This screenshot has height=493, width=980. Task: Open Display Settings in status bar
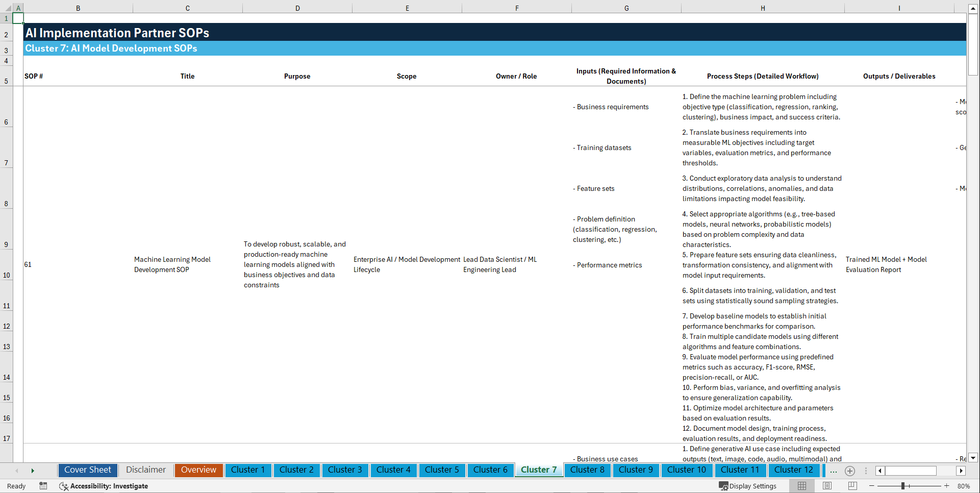click(x=748, y=486)
